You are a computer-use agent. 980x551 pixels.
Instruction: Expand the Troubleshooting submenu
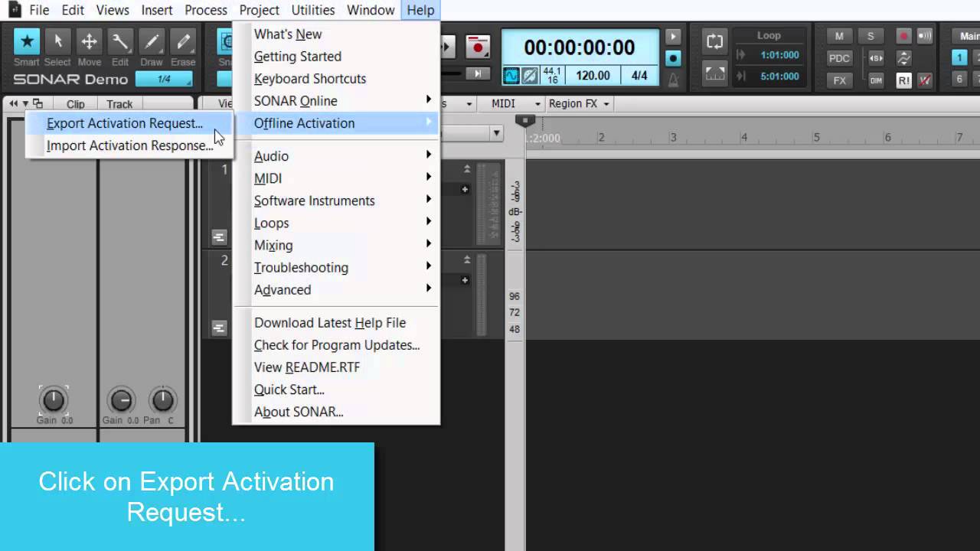(x=336, y=268)
